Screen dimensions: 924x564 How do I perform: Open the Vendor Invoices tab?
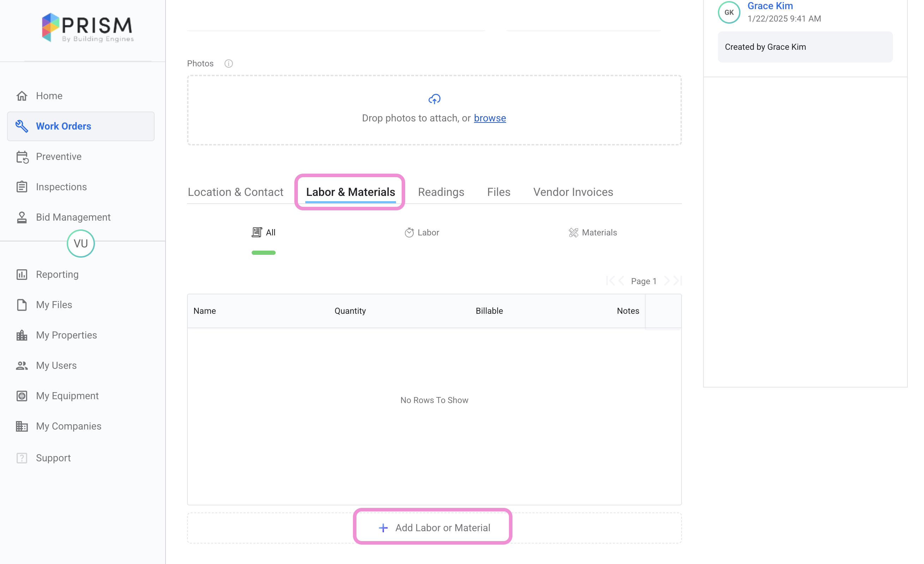(573, 192)
